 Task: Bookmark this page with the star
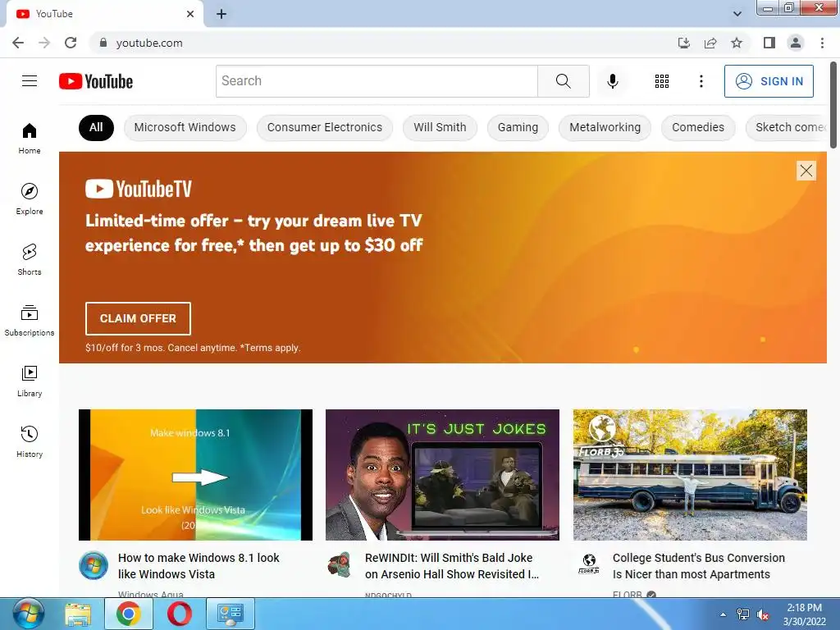pos(737,43)
